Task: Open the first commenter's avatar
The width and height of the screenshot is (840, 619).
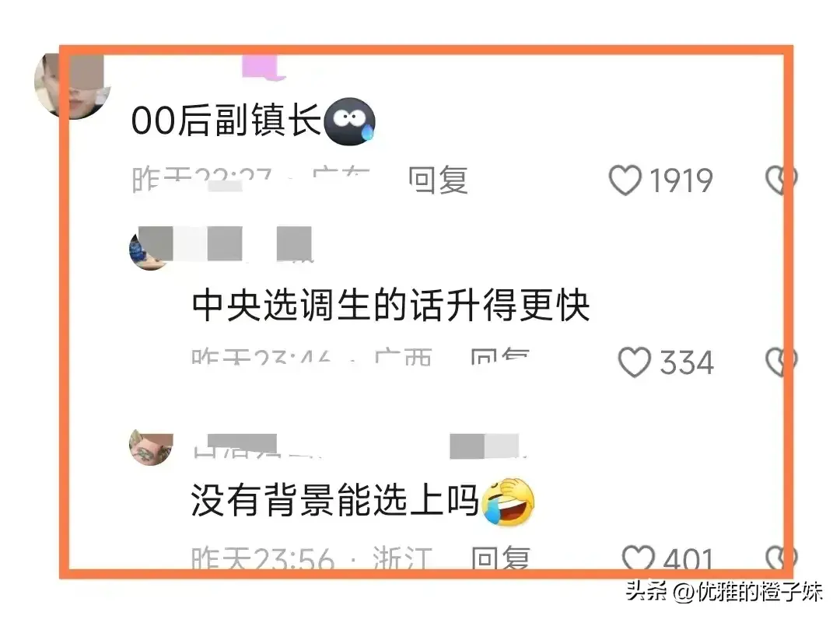Action: (72, 86)
